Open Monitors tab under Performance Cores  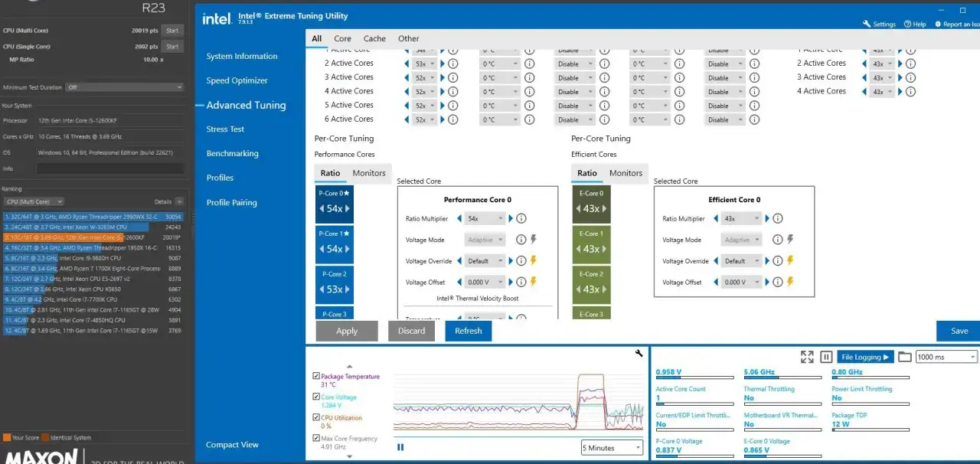tap(369, 173)
